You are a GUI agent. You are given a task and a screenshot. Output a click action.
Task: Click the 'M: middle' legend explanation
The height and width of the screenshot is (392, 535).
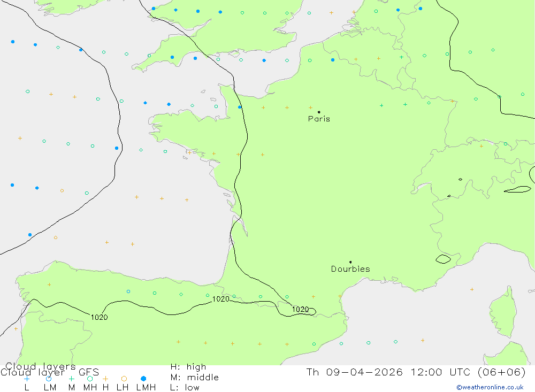point(195,378)
